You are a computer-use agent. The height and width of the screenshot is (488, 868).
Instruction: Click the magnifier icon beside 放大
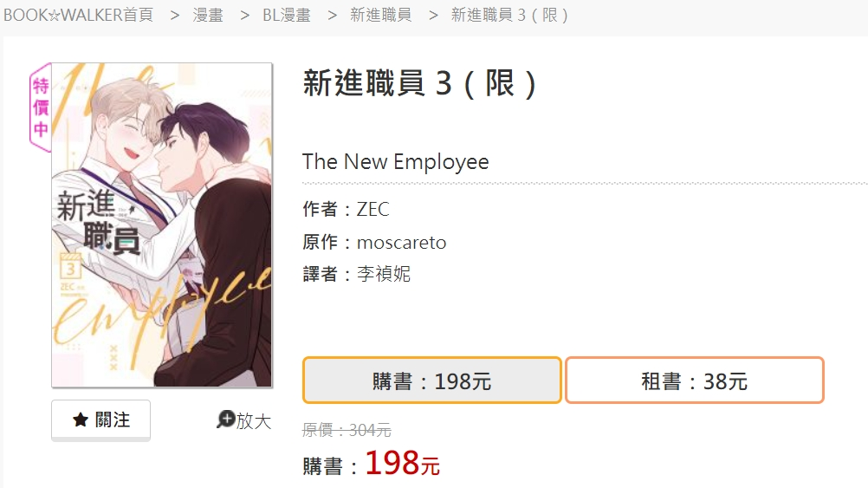(x=225, y=420)
